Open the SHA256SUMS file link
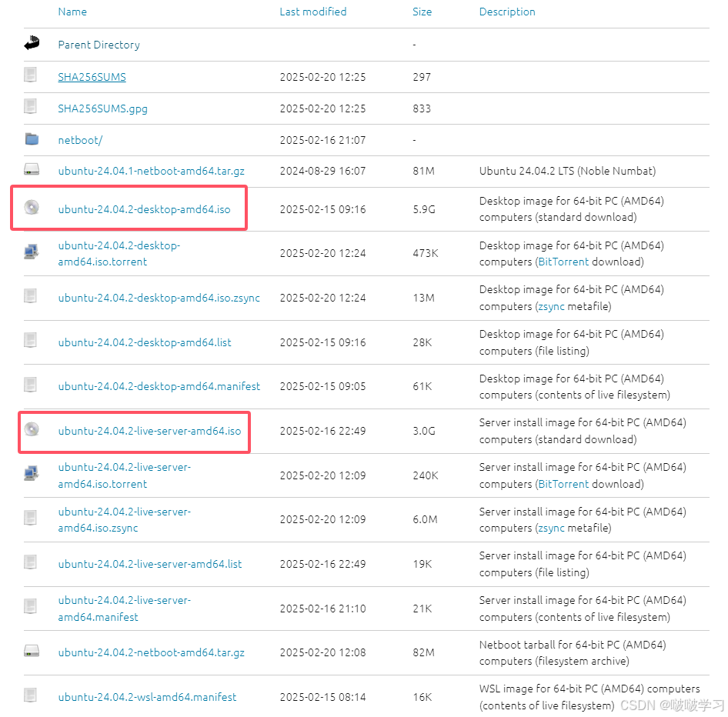This screenshot has height=717, width=728. coord(92,77)
